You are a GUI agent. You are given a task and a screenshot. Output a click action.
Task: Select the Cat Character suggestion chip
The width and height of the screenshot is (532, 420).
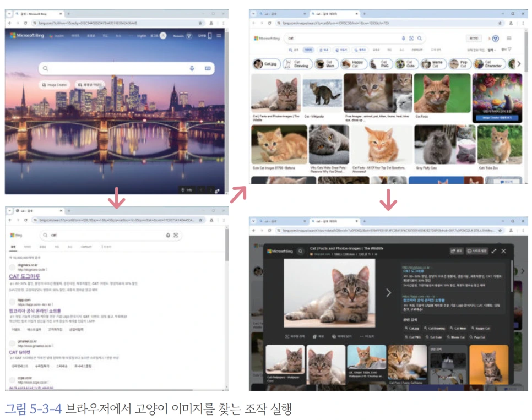coord(489,64)
